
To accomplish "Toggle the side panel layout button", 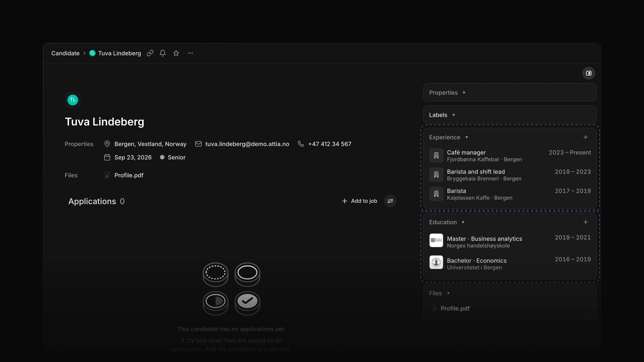I will pos(589,73).
